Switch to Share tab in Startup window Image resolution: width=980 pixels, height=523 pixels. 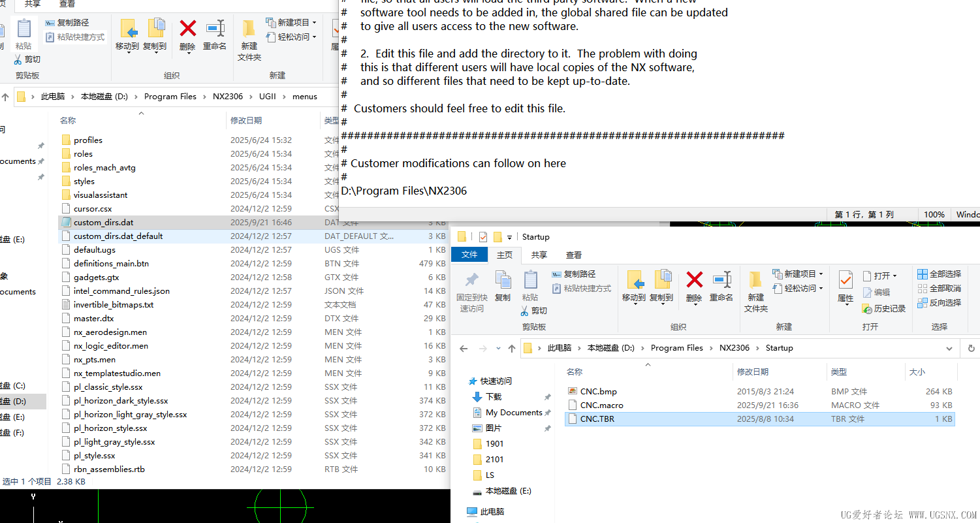(539, 255)
